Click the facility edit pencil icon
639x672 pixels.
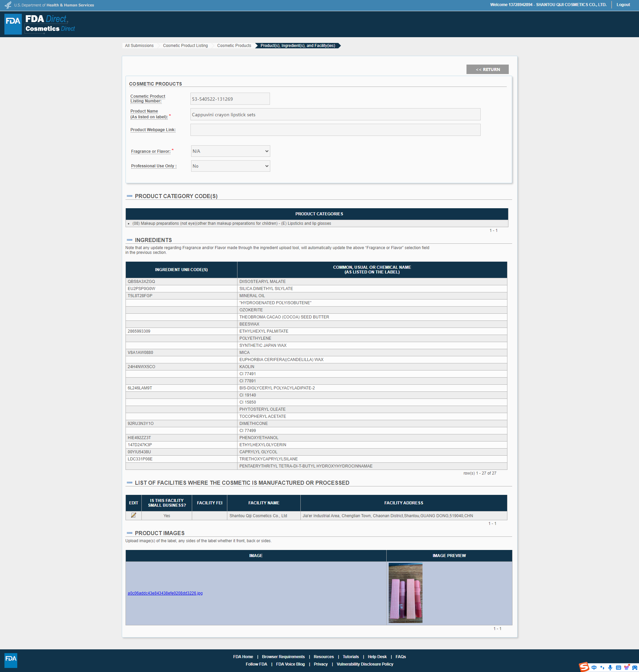coord(133,515)
